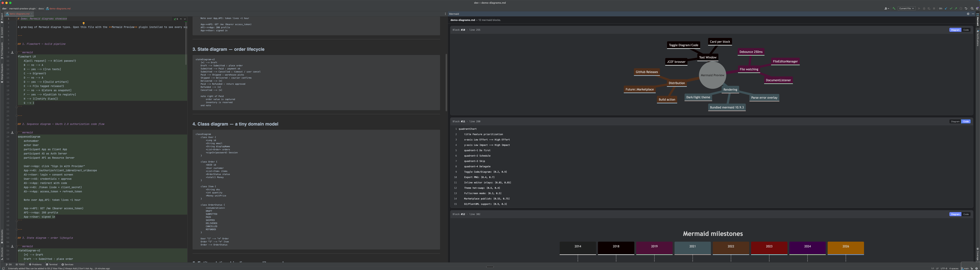Viewport: 980px width, 270px height.
Task: Click the green Git Commit checkmark
Action: pyautogui.click(x=951, y=8)
